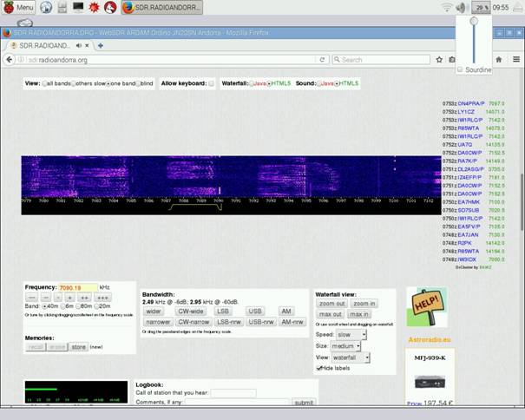Open the terminal monitor icon in panel
This screenshot has width=525, height=420.
pos(78,7)
